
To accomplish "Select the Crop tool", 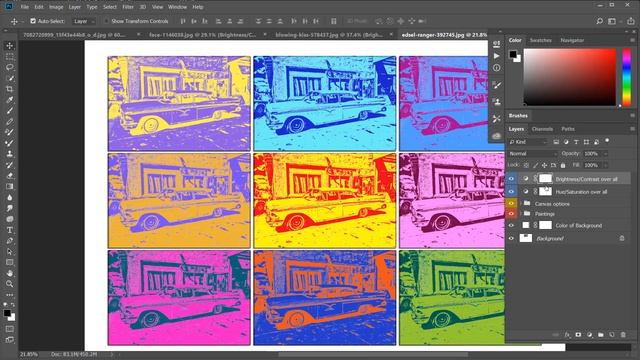I will (x=10, y=89).
